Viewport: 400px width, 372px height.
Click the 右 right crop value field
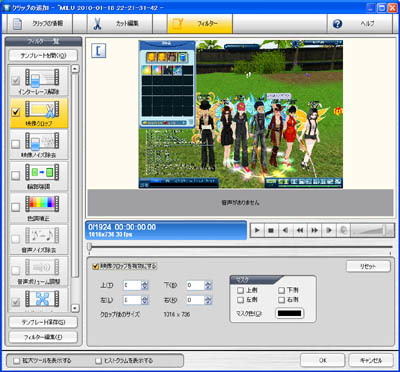click(x=196, y=300)
